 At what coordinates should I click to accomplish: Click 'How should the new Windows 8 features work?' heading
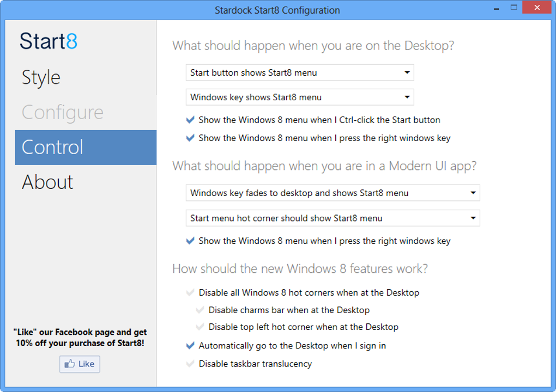coord(300,269)
